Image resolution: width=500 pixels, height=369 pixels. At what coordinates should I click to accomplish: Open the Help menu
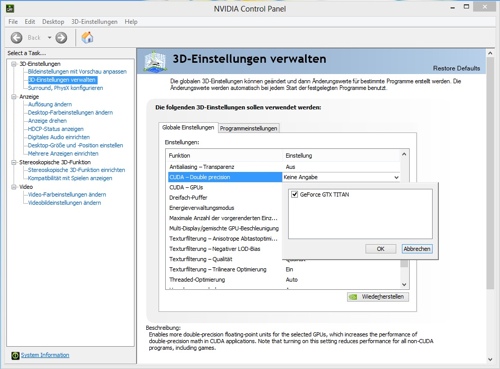[x=131, y=22]
